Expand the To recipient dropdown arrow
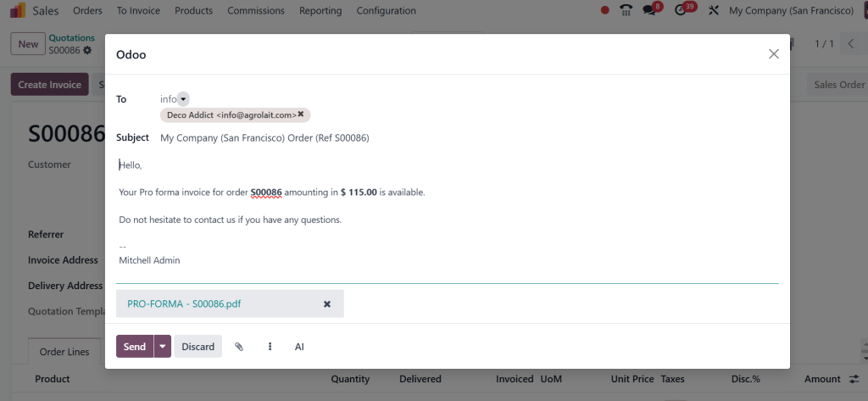 183,99
